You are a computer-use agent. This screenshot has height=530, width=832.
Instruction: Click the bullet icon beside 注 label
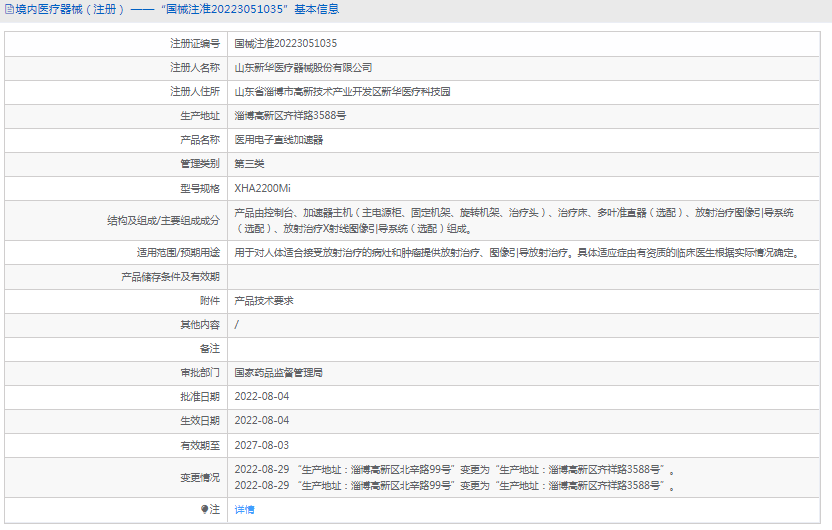click(205, 509)
